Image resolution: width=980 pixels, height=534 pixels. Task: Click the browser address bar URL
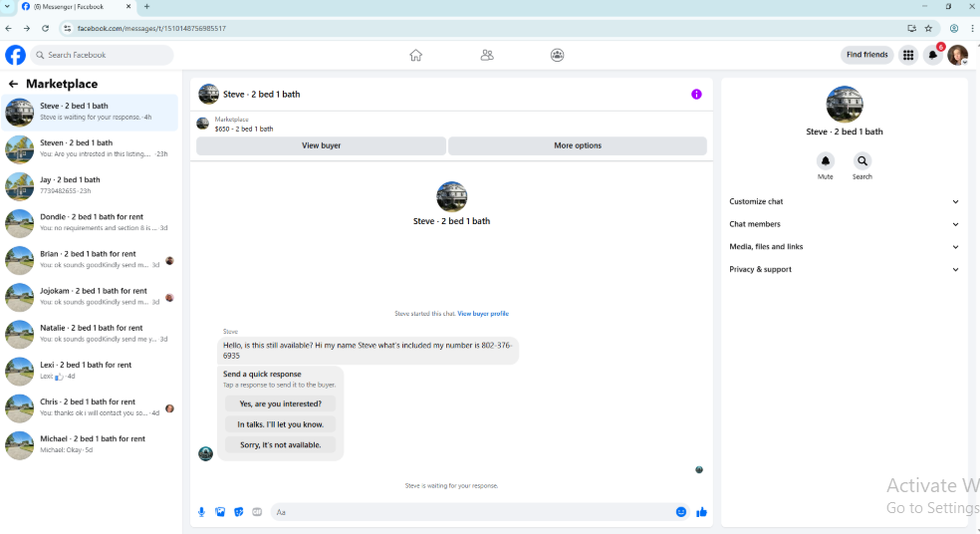point(151,28)
